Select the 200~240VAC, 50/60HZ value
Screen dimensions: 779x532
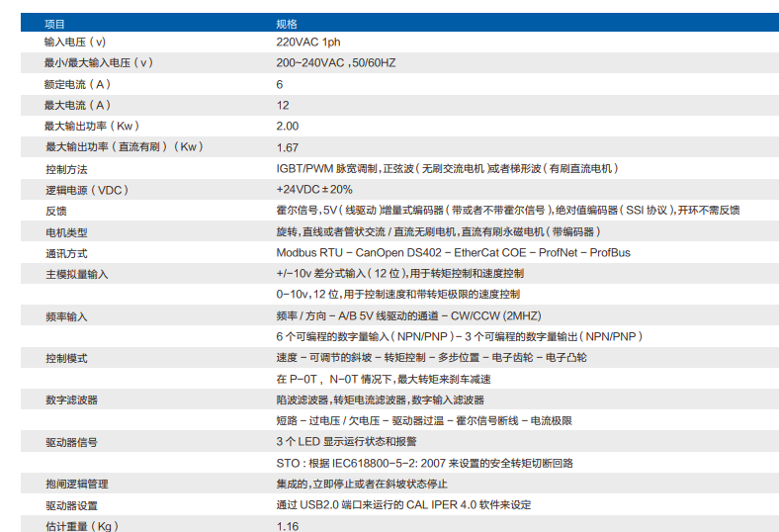(x=335, y=63)
